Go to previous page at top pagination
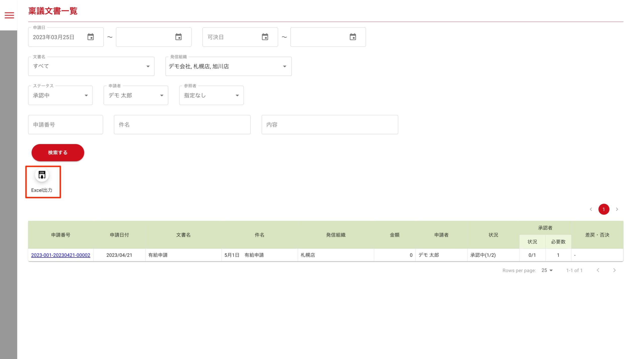The image size is (644, 359). (591, 209)
